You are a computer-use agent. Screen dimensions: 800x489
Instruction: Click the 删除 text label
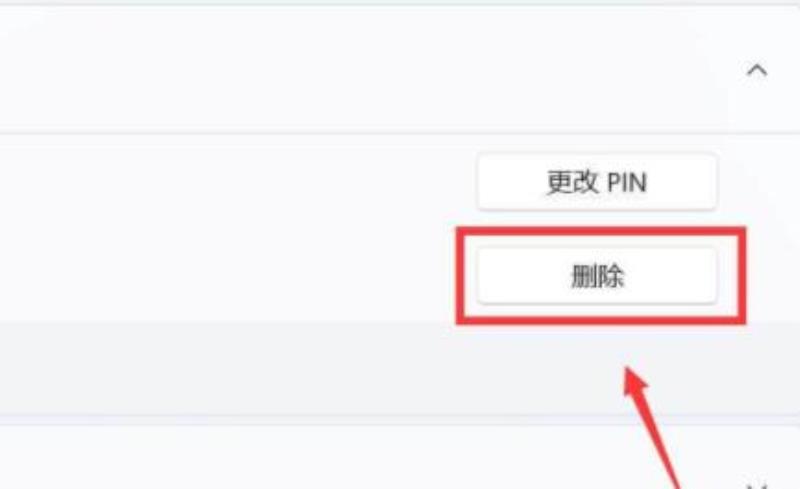[597, 276]
